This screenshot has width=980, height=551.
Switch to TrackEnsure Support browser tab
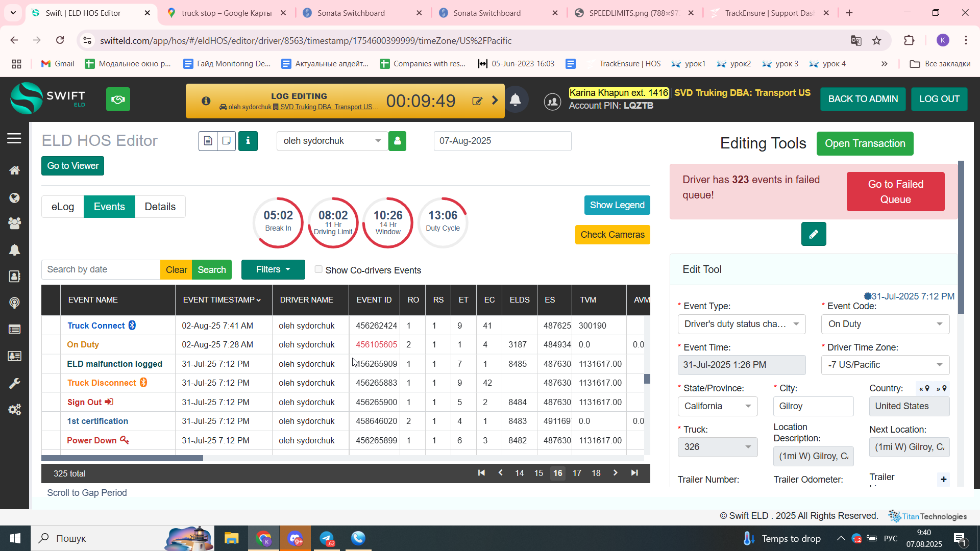[x=769, y=13]
